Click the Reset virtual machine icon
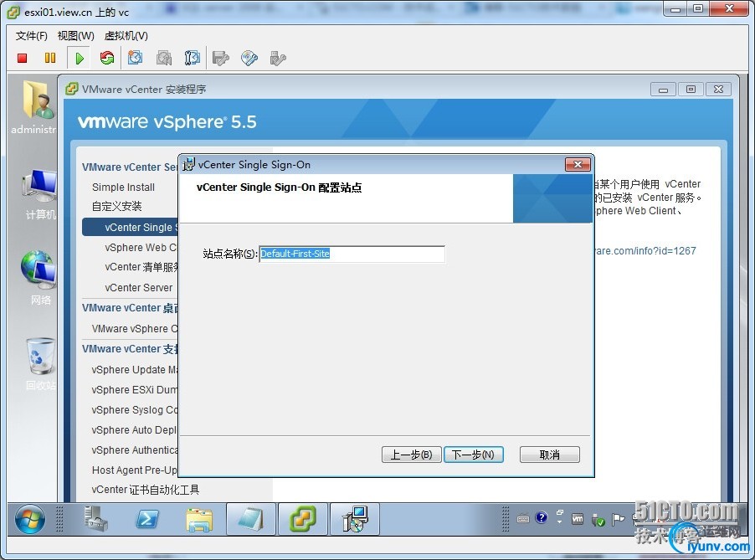Screen dimensions: 755x560 [107, 58]
